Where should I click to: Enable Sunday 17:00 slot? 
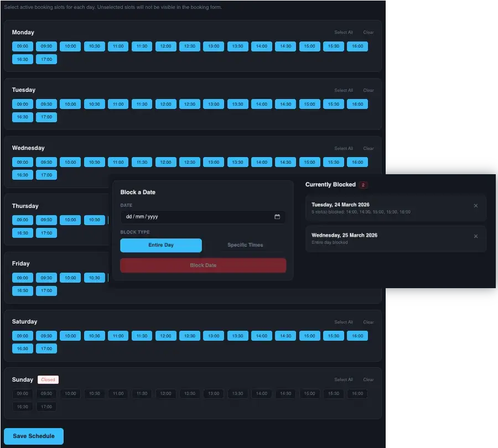46,407
